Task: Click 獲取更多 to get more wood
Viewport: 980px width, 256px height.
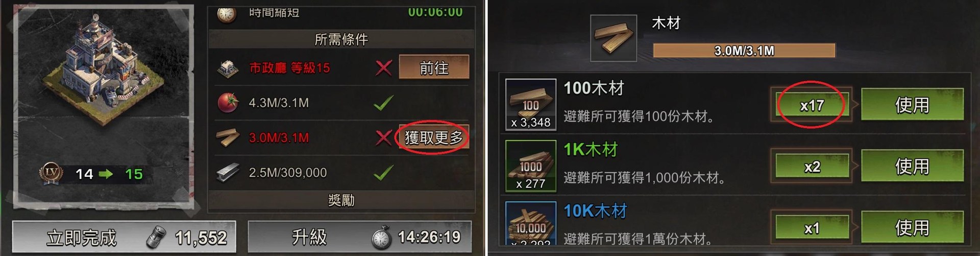Action: (x=434, y=137)
